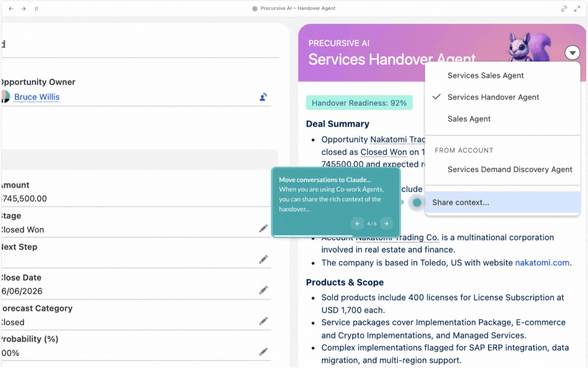This screenshot has height=368, width=588.
Task: Edit the Forecast Category pencil
Action: click(263, 321)
